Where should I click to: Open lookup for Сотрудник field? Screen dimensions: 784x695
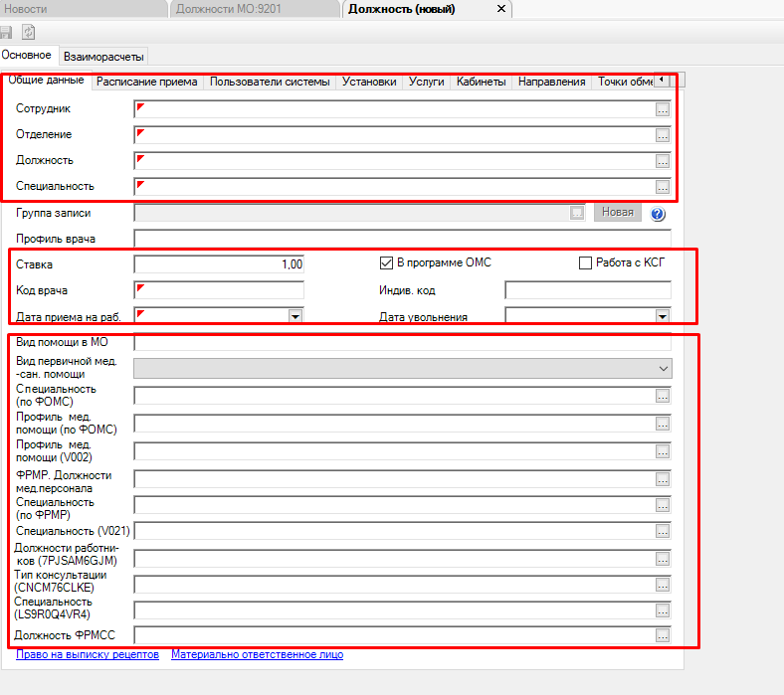click(663, 109)
